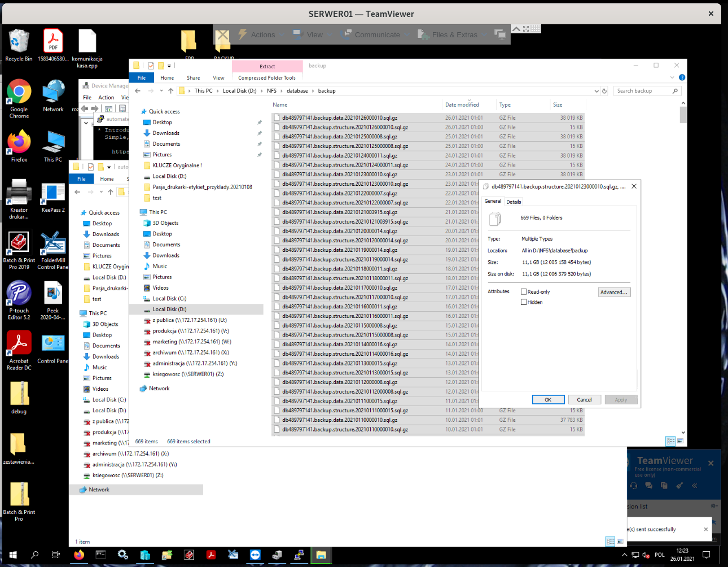Image resolution: width=728 pixels, height=567 pixels.
Task: Expand the address bar history dropdown
Action: click(597, 91)
